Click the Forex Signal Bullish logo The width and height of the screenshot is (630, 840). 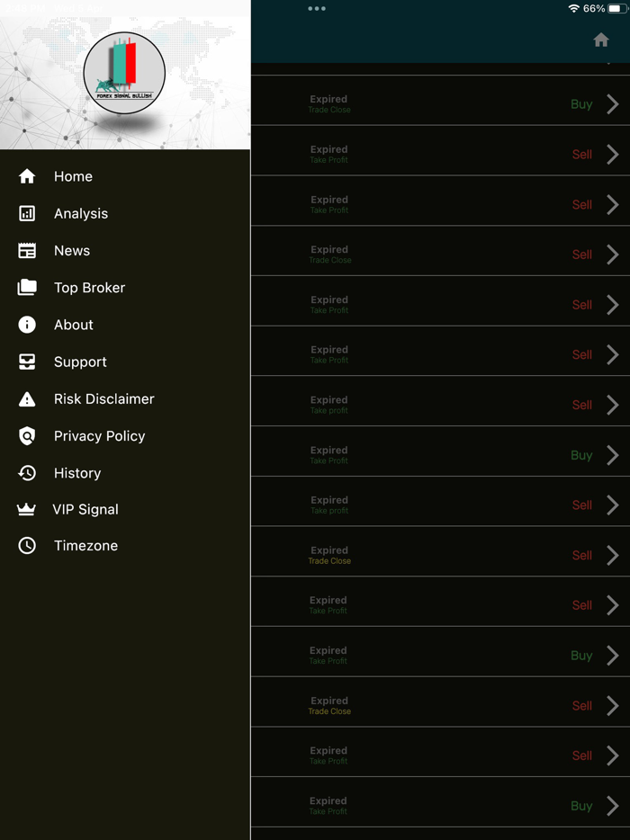click(124, 73)
